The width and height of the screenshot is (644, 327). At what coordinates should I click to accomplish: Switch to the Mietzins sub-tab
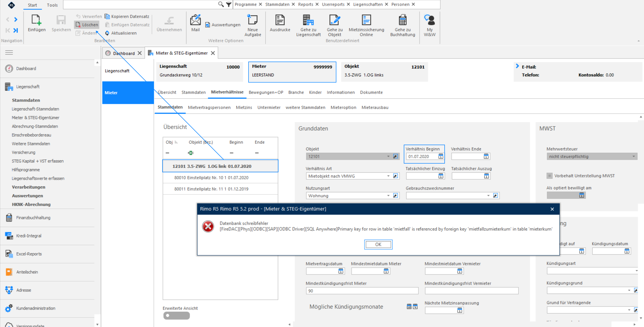point(244,107)
